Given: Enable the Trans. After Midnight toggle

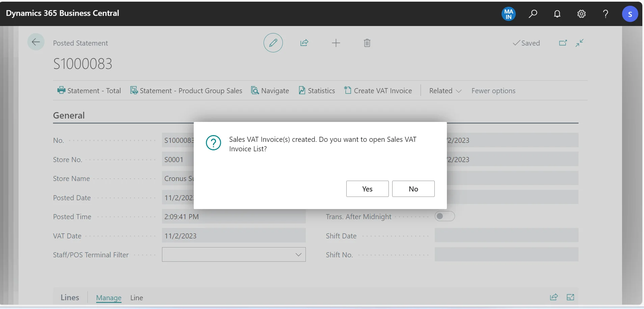Looking at the screenshot, I should coord(445,216).
